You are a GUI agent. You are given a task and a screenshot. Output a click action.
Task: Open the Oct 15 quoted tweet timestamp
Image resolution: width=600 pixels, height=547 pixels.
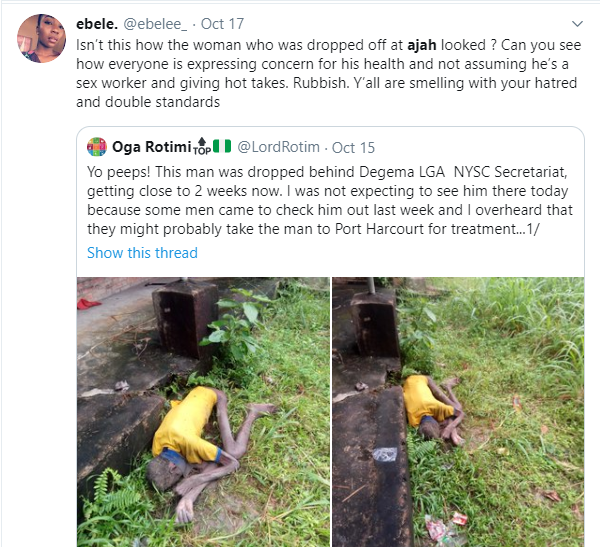tap(353, 147)
